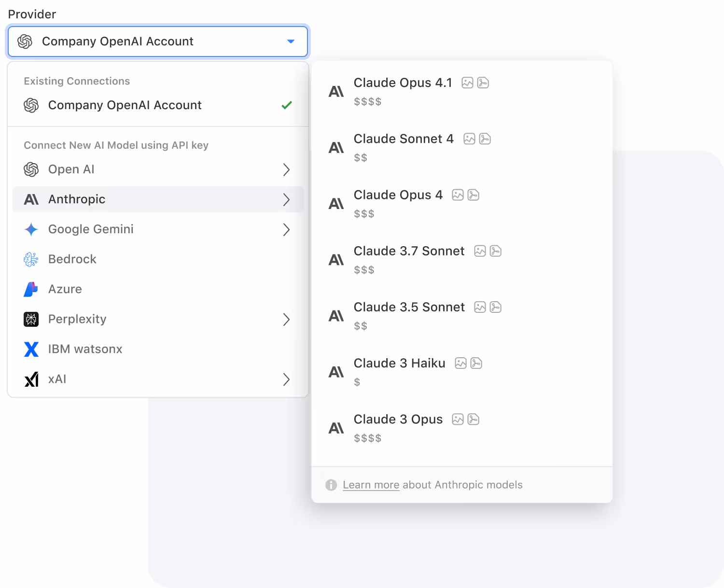Click green checkmark beside Company OpenAI Account

pyautogui.click(x=287, y=105)
